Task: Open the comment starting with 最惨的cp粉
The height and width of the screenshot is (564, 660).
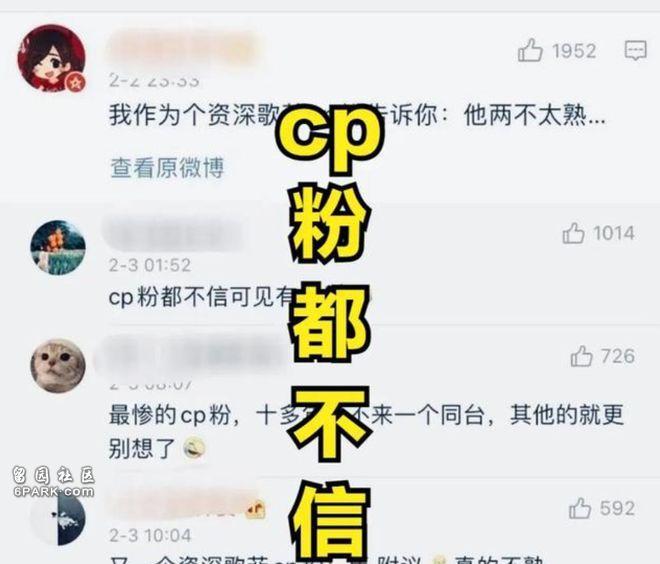Action: click(x=366, y=431)
